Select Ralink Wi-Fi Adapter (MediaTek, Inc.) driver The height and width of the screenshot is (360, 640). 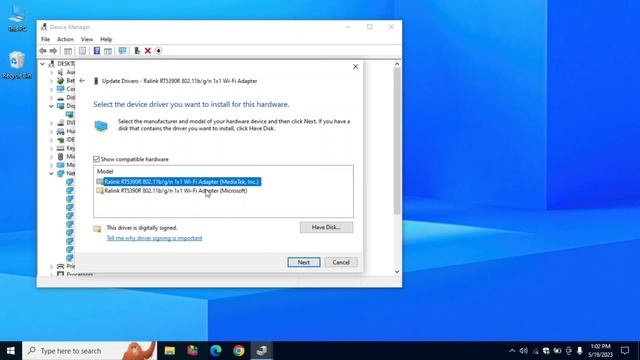(178, 182)
